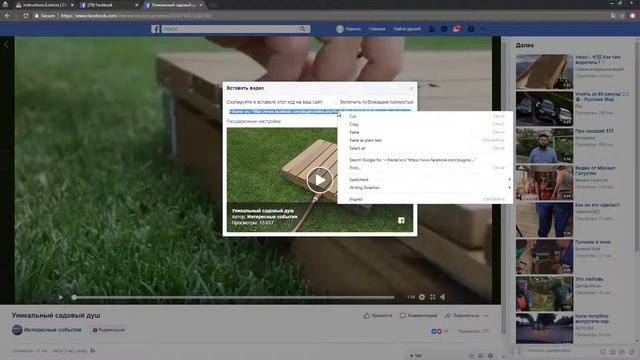Screen dimensions: 640x360
Task: Open the account dropdown arrow in header
Action: [x=483, y=29]
